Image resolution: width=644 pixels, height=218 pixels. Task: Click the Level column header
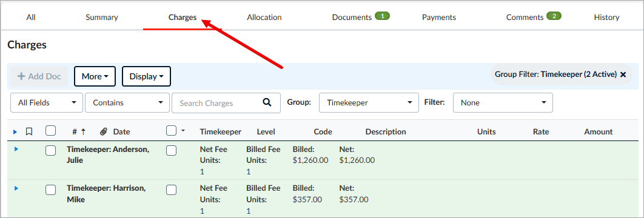point(266,131)
